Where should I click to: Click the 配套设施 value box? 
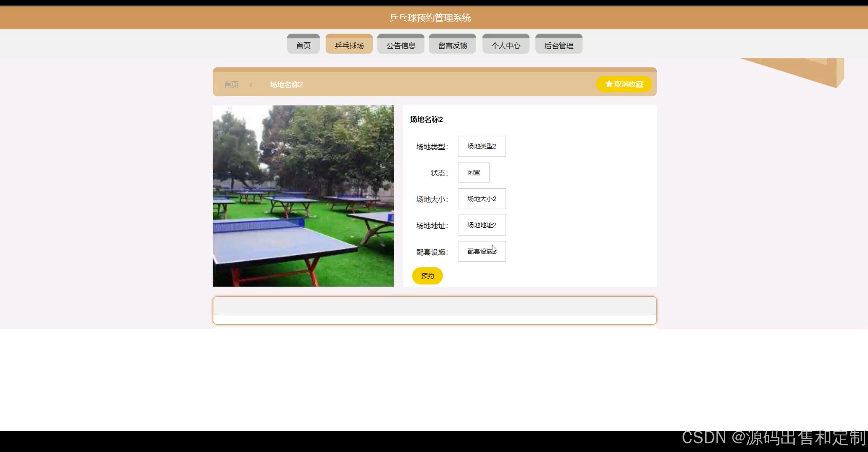coord(481,251)
